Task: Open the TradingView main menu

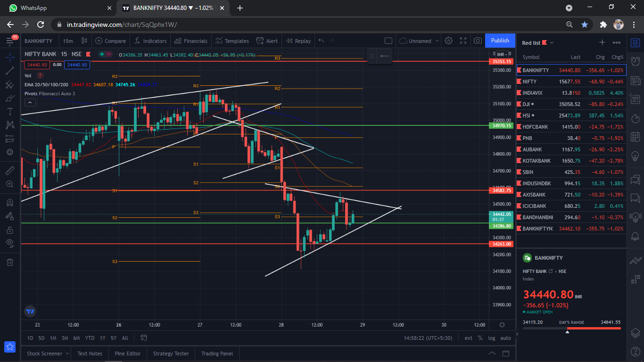Action: pyautogui.click(x=10, y=41)
